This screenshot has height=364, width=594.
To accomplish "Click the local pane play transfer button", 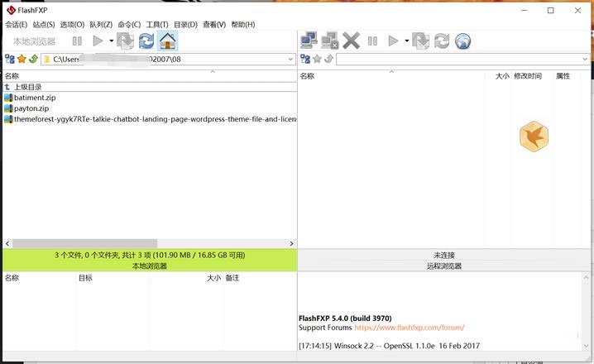I will 98,41.
